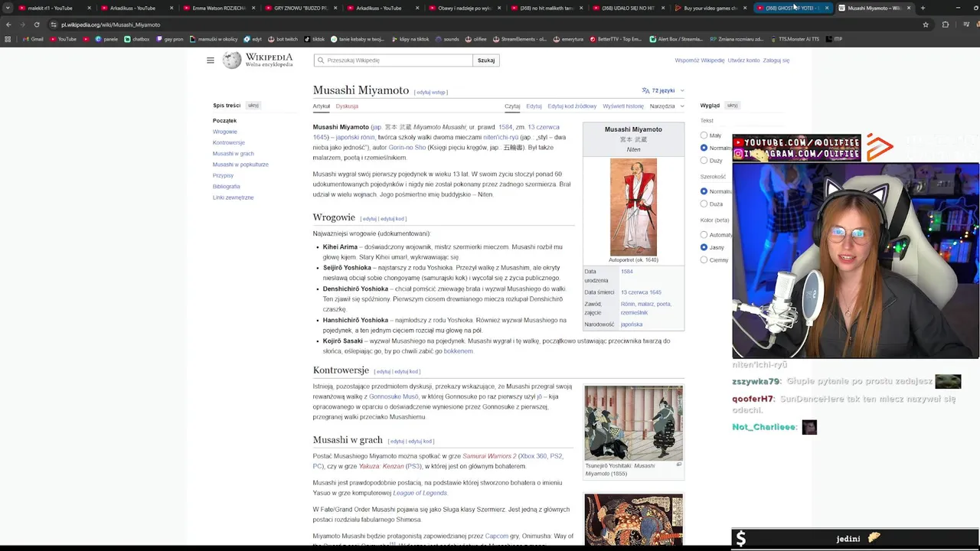The height and width of the screenshot is (551, 980).
Task: Open the browser extensions icon
Action: coord(946,24)
